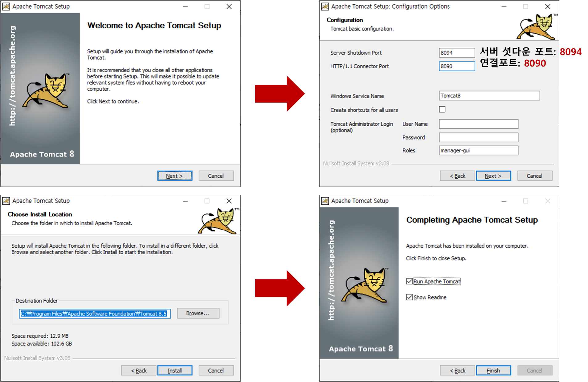Image resolution: width=588 pixels, height=382 pixels.
Task: Click the Tomcat administrator User Name field
Action: pos(479,124)
